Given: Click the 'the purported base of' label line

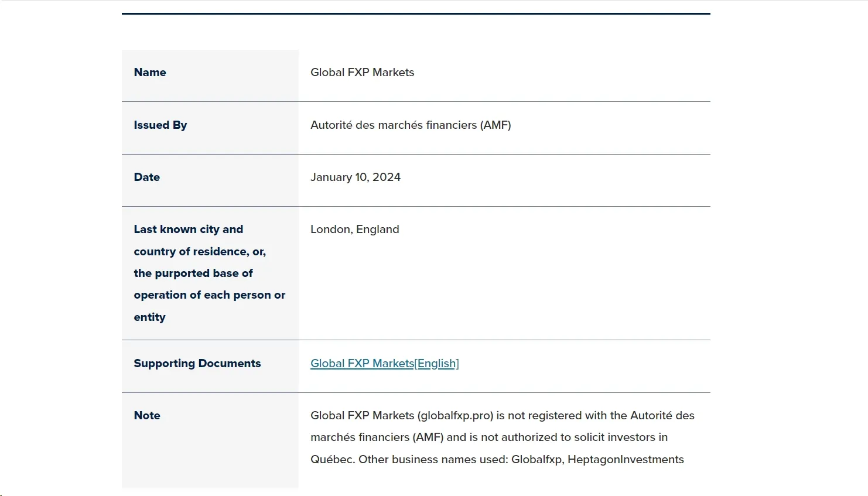Looking at the screenshot, I should point(193,273).
